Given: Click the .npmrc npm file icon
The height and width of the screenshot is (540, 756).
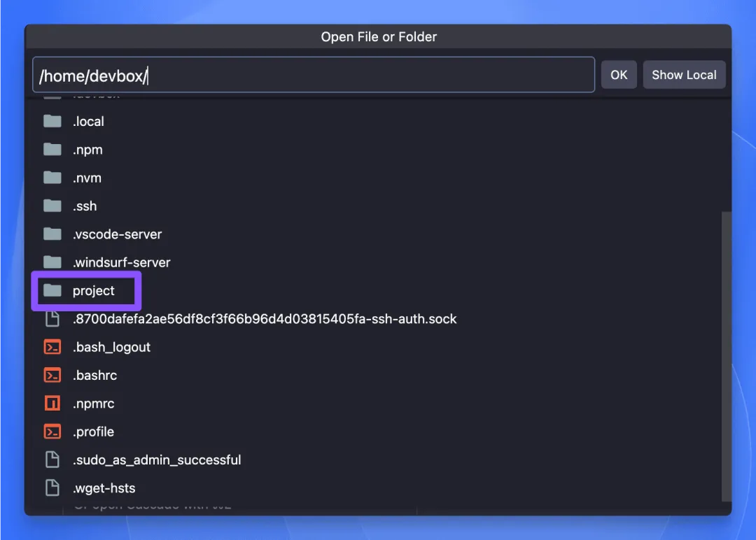Looking at the screenshot, I should [52, 403].
